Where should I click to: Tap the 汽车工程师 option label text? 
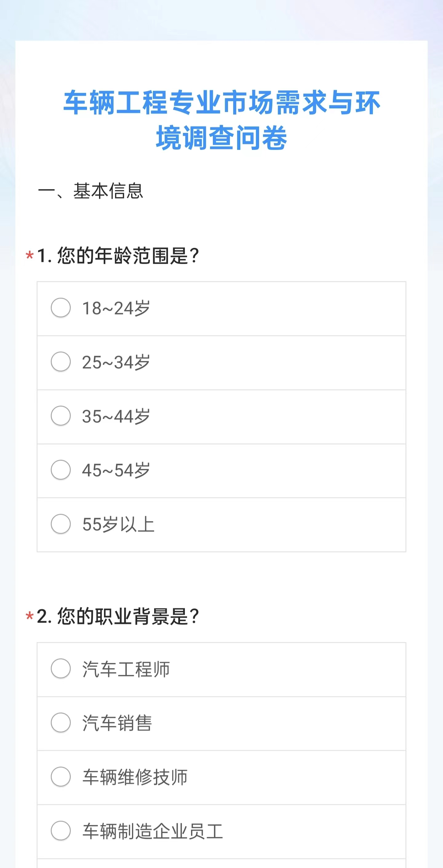coord(126,669)
